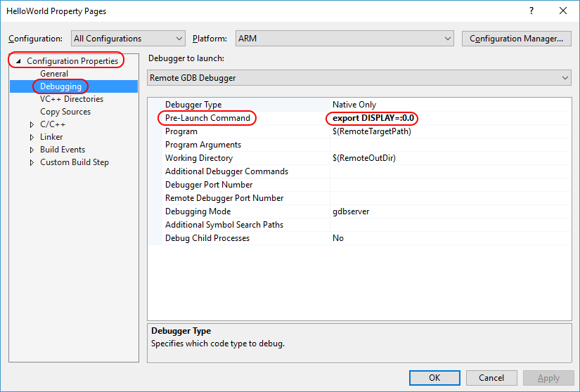This screenshot has height=392, width=580.
Task: Select the General tree item
Action: [x=54, y=74]
